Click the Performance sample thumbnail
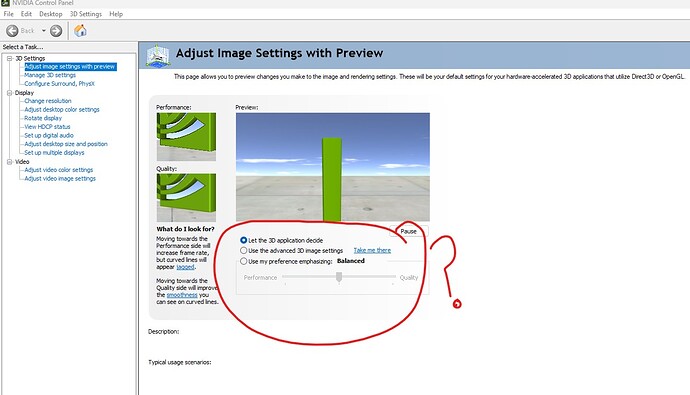The height and width of the screenshot is (395, 690). coord(186,137)
